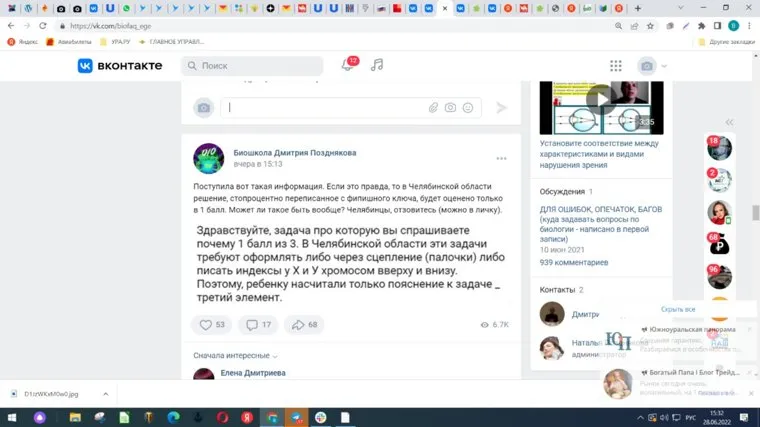This screenshot has height=427, width=760.
Task: Open the 'УРА.РУ' bookmark
Action: 121,42
